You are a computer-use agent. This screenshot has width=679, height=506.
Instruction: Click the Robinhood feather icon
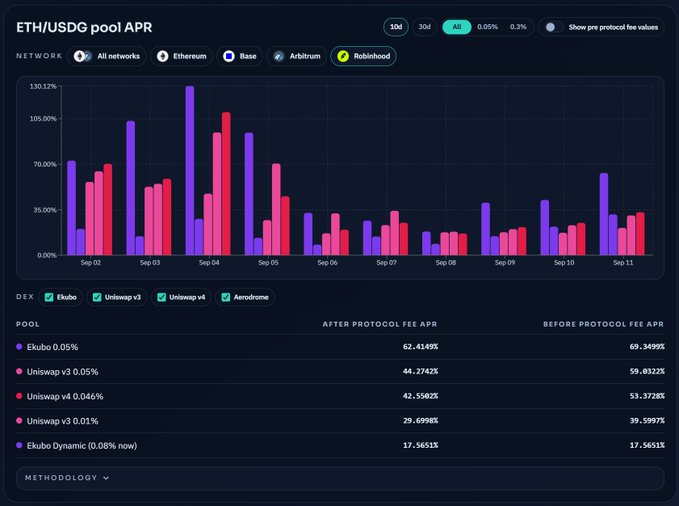343,56
